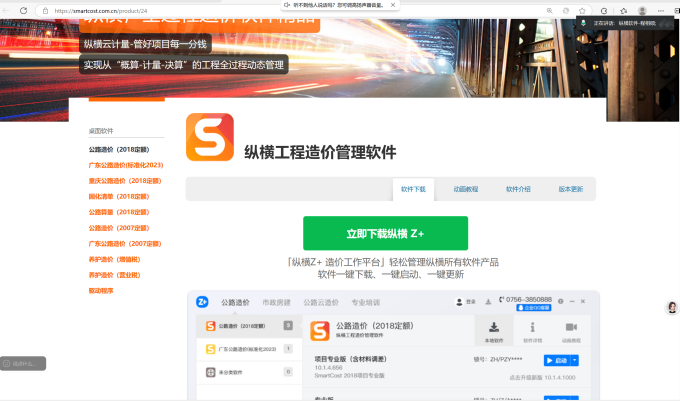
Task: Click the blue 企业QQ客服 badge
Action: tap(534, 307)
